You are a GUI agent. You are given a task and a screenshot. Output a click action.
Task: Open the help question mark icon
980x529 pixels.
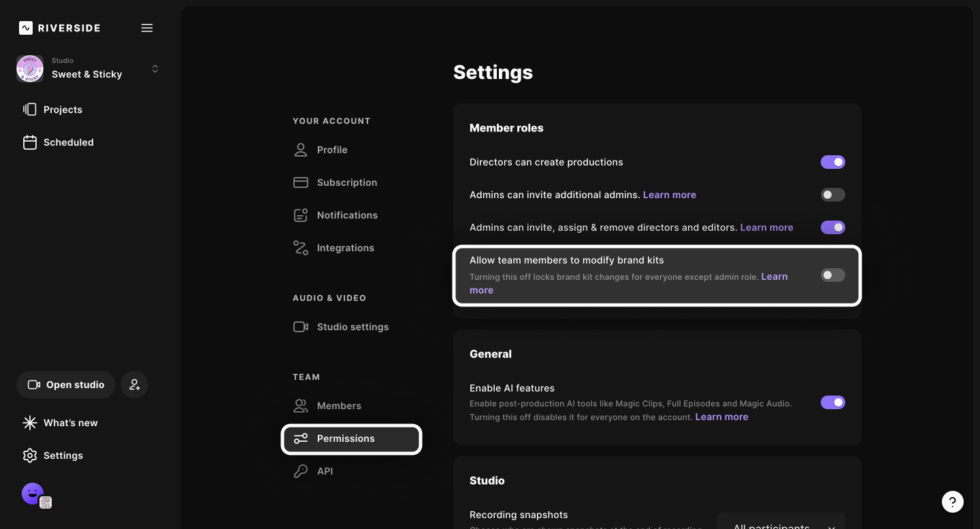coord(952,502)
